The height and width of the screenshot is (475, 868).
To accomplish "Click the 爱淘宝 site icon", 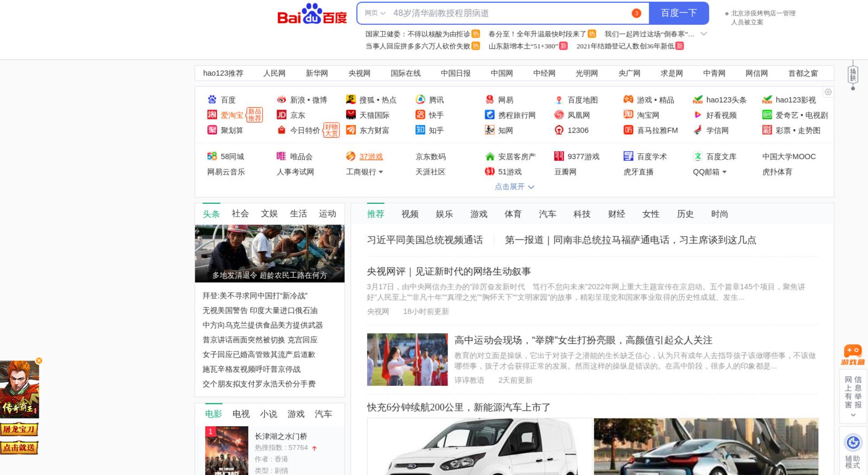I will pyautogui.click(x=212, y=115).
